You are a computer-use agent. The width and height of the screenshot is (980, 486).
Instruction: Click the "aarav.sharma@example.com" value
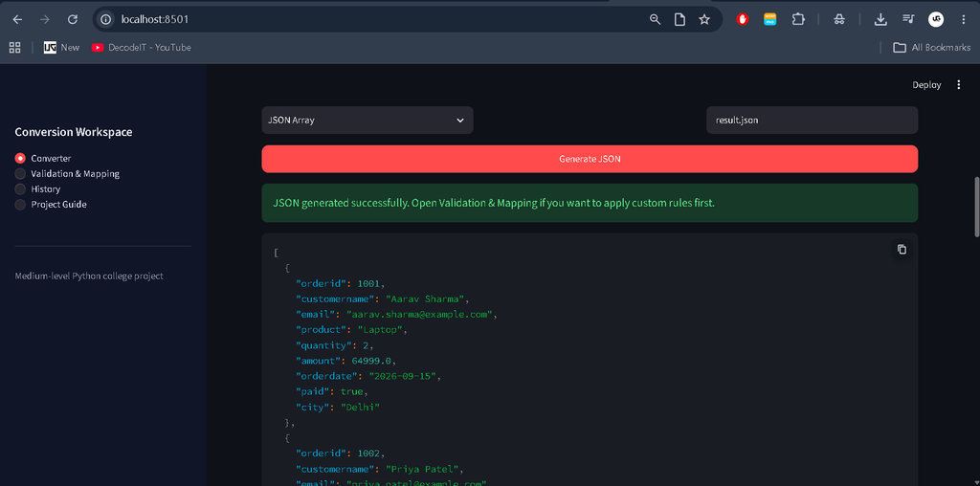[x=421, y=314]
